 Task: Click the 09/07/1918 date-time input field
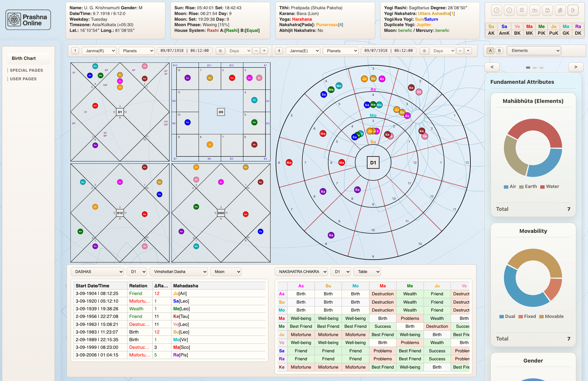185,50
